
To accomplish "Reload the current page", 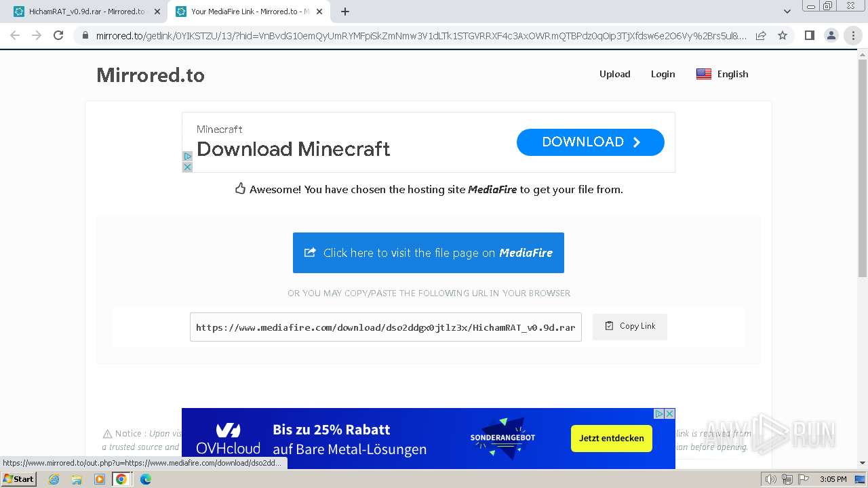I will click(58, 35).
